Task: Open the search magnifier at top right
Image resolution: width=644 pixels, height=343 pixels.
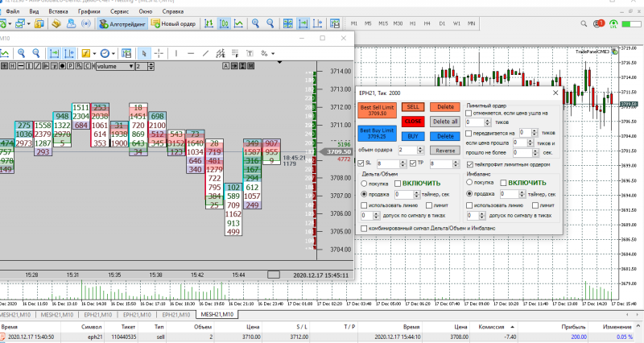Action: point(584,24)
